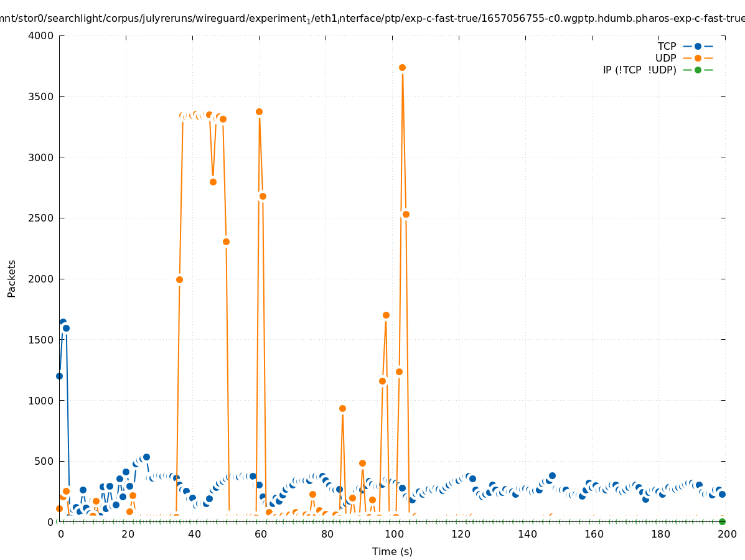Click the UDP point at 1700 packets
Screen dimensions: 745x560
click(x=386, y=315)
